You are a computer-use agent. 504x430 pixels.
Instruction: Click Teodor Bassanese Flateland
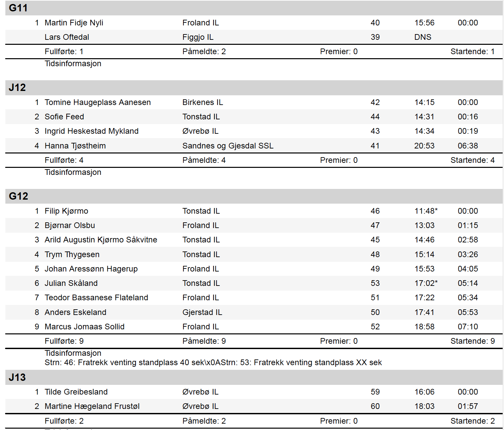(x=96, y=298)
